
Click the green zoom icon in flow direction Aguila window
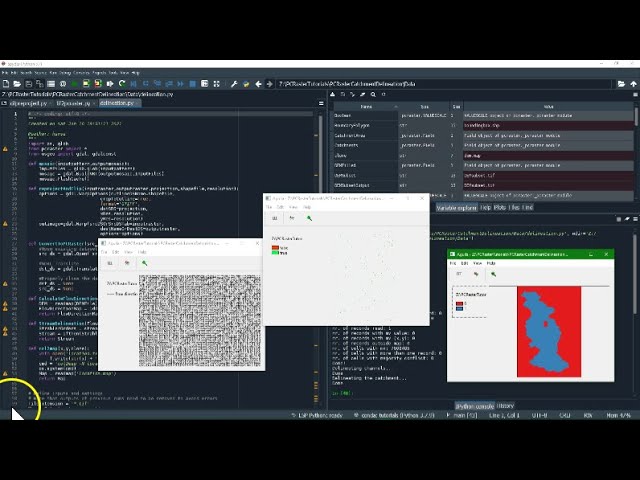pyautogui.click(x=144, y=263)
